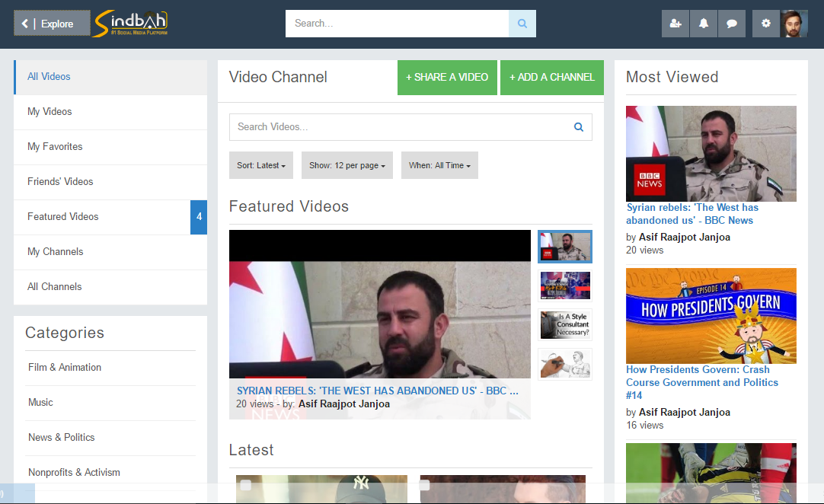Open Friends' Videos in sidebar
Screen dimensions: 824x504
coord(110,182)
